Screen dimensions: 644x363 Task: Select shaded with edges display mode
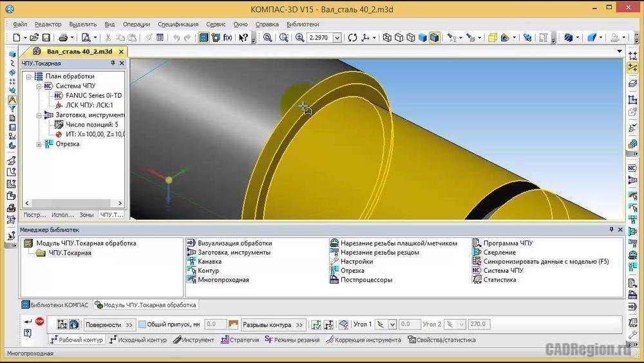tap(435, 37)
